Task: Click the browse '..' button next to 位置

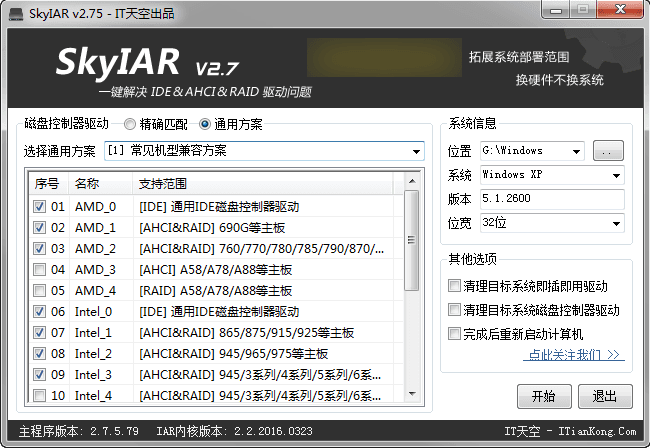Action: 608,151
